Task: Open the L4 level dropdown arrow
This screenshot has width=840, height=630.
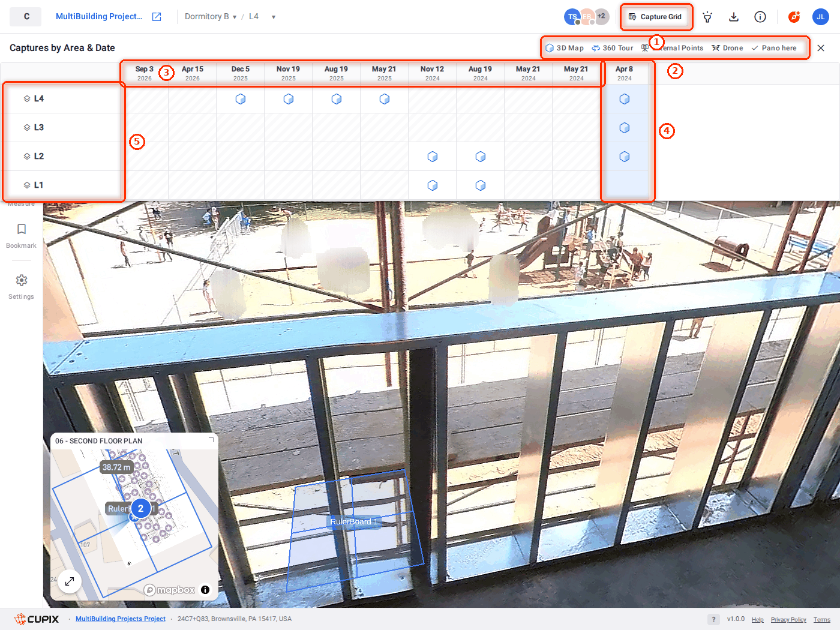Action: pos(274,17)
